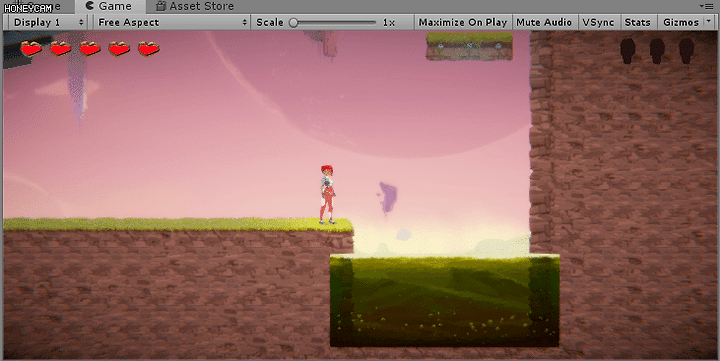Viewport: 720px width, 361px height.
Task: Click the red-haired player character
Action: 327,195
